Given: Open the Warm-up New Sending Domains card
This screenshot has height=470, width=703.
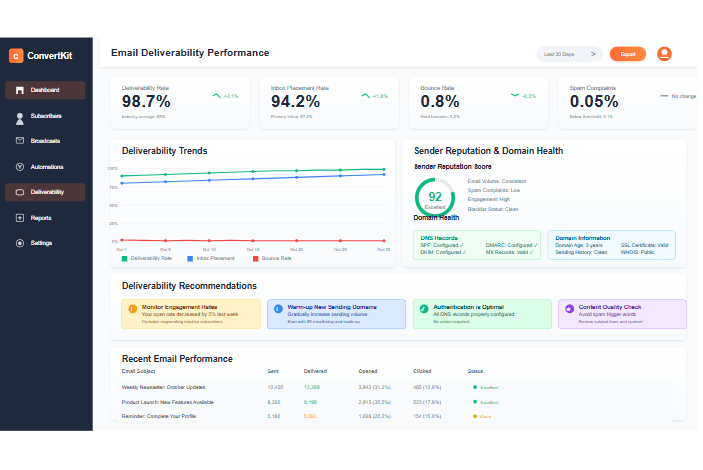Looking at the screenshot, I should [335, 314].
